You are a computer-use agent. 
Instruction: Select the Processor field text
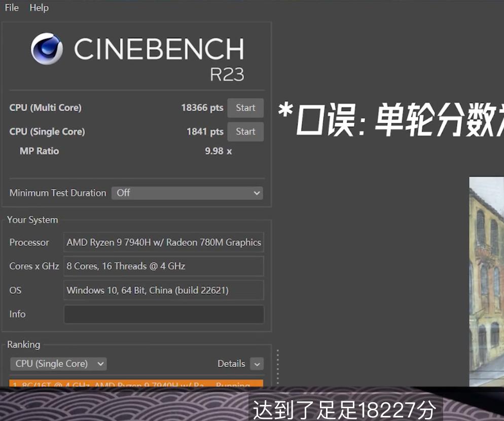pyautogui.click(x=163, y=242)
